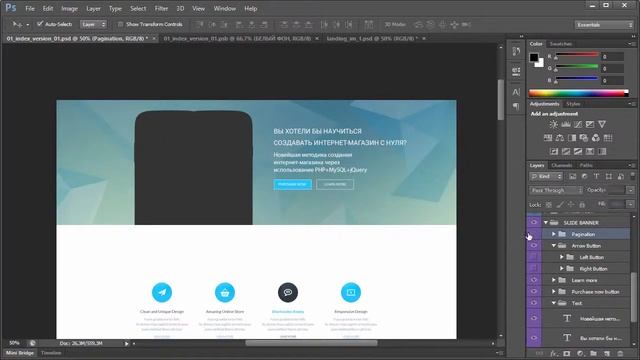The image size is (640, 360).
Task: Click the foreground color swatch
Action: click(534, 58)
